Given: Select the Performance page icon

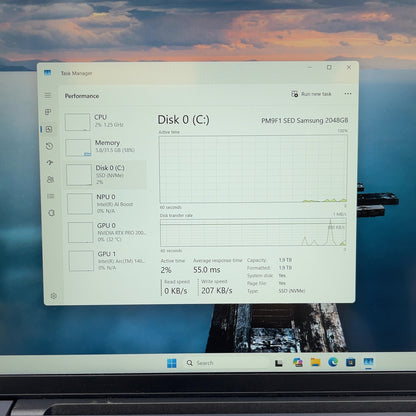Looking at the screenshot, I should tap(49, 129).
